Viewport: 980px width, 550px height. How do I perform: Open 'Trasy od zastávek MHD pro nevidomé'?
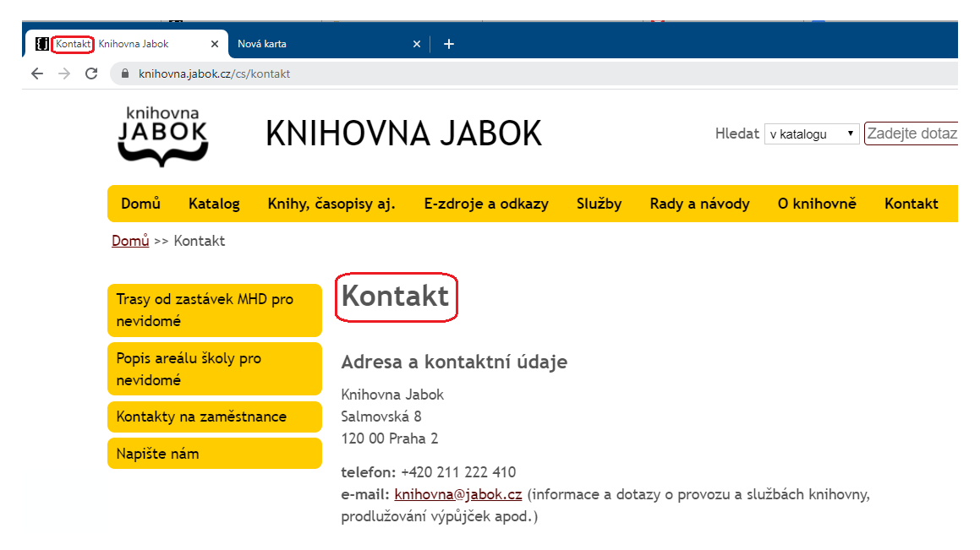(215, 310)
